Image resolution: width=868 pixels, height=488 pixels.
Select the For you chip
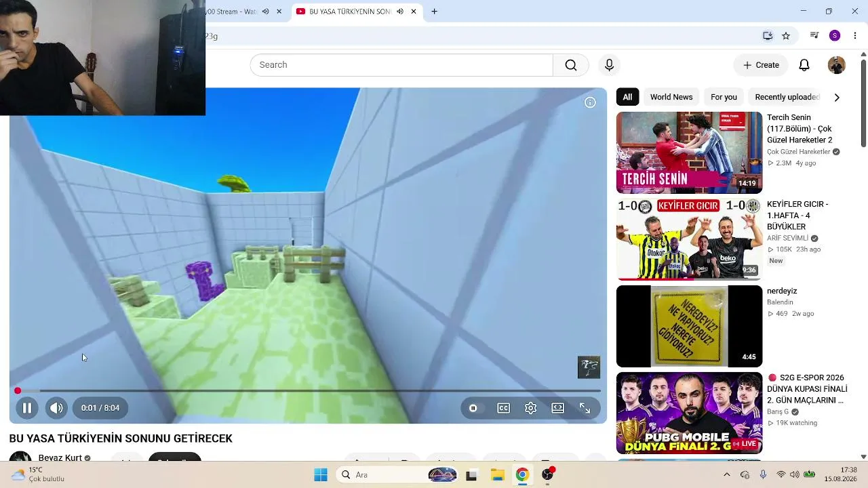[x=724, y=97]
